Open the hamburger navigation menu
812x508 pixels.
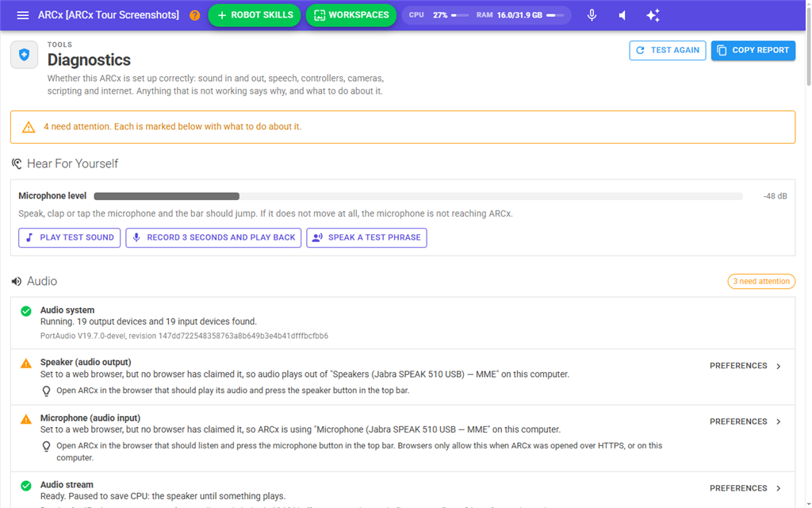pos(23,15)
